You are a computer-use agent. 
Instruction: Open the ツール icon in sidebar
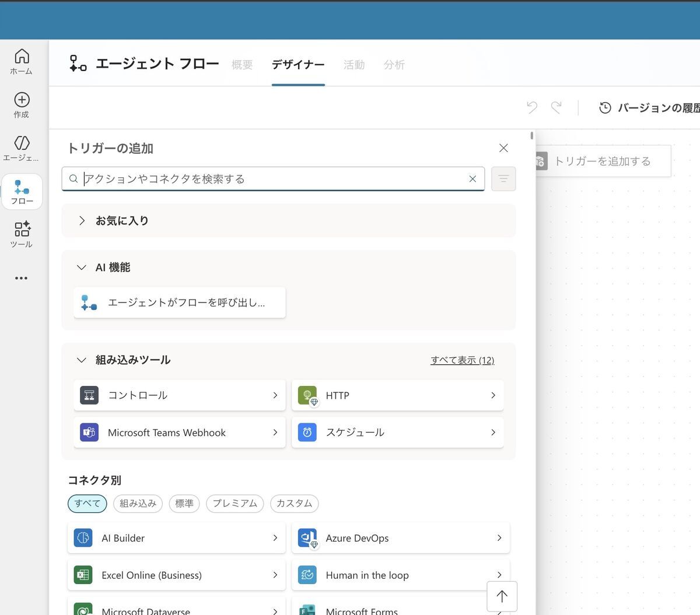click(22, 229)
